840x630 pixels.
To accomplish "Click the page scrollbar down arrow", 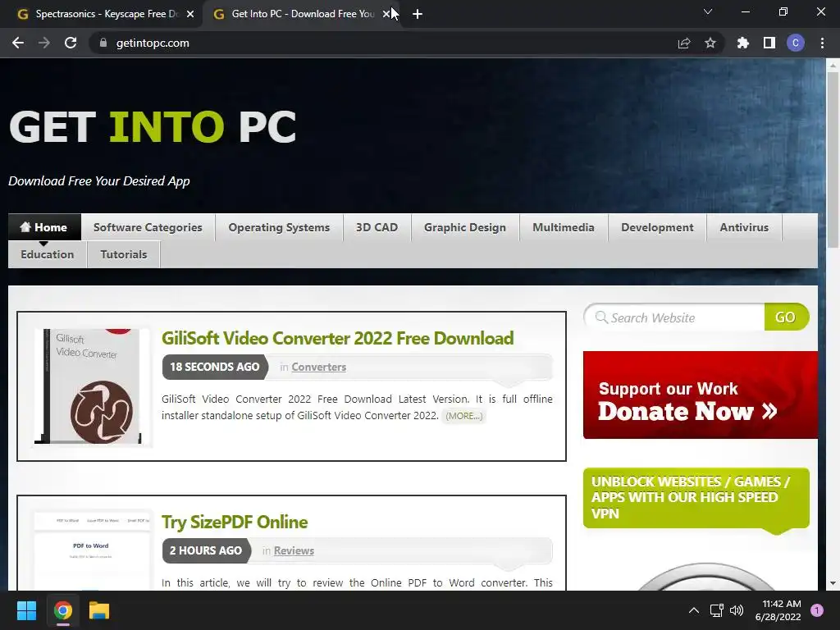I will tap(833, 583).
